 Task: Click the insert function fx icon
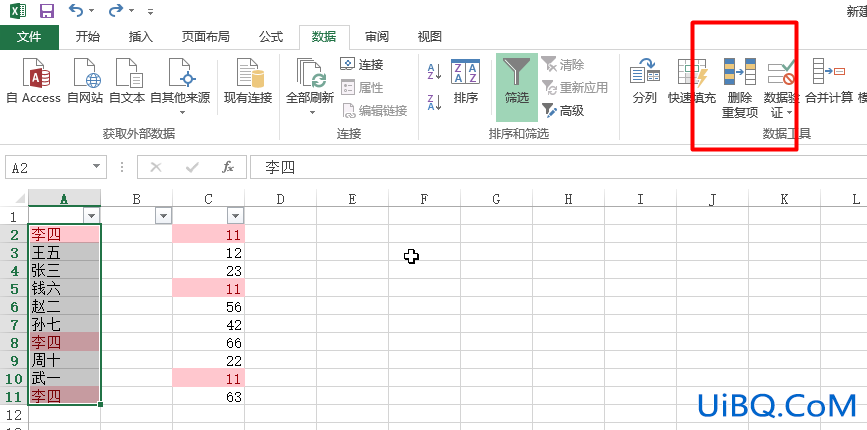click(228, 167)
